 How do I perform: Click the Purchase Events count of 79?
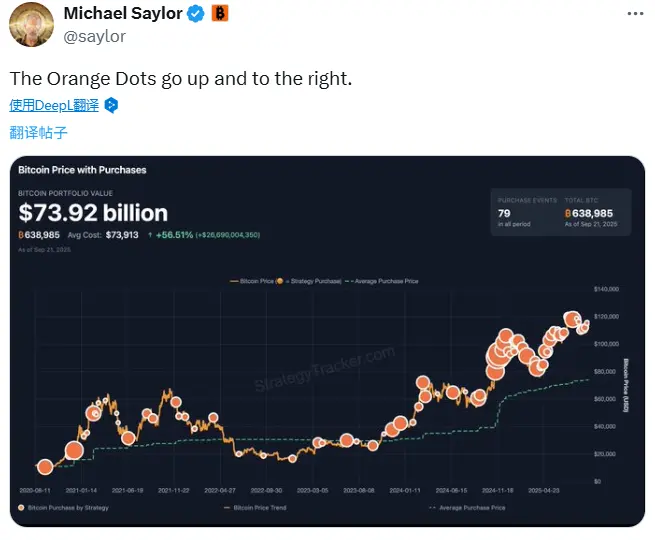[x=505, y=212]
